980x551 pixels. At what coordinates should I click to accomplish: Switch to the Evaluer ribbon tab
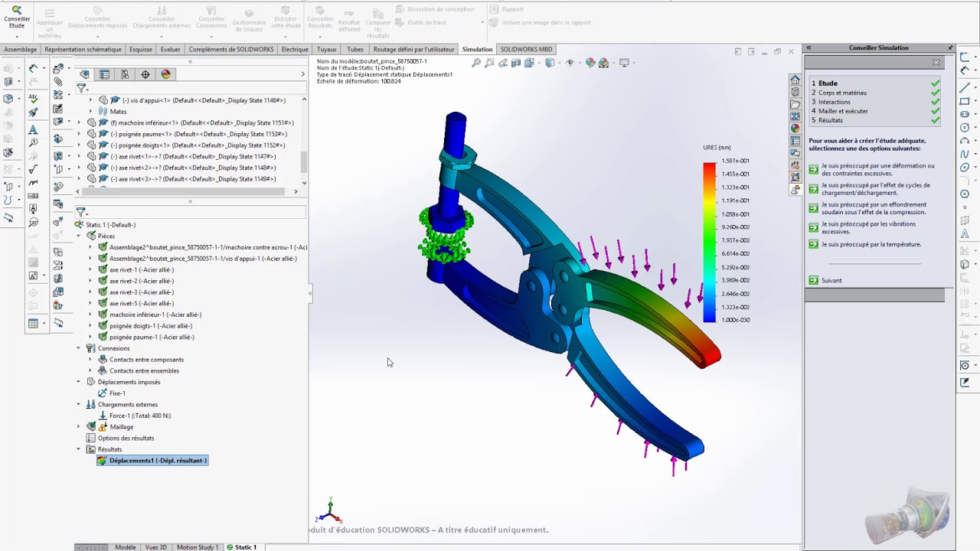(170, 49)
